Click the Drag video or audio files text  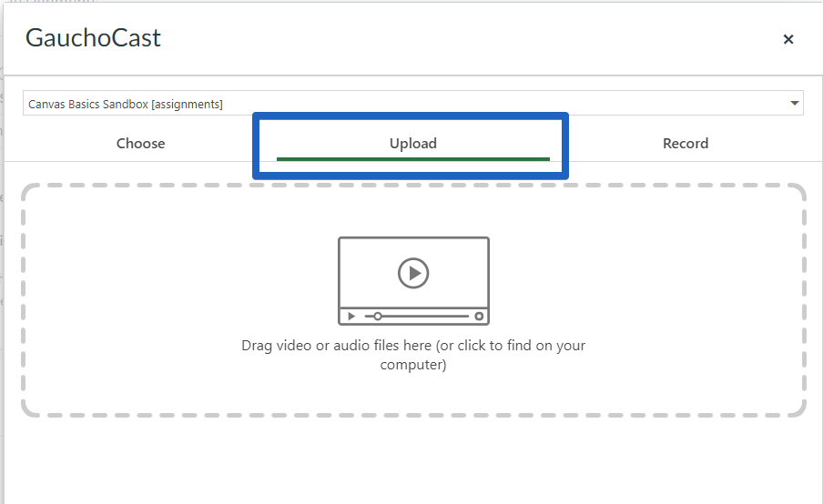click(413, 355)
